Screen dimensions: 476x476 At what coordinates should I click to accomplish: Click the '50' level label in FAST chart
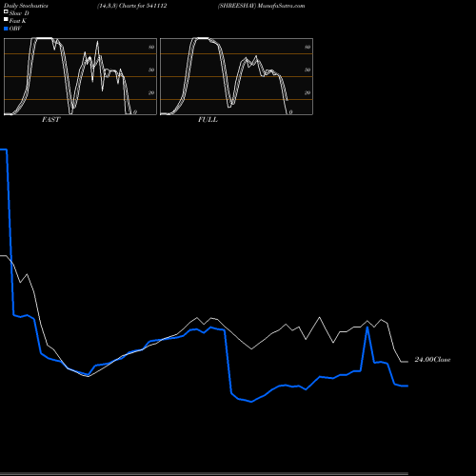pos(151,69)
